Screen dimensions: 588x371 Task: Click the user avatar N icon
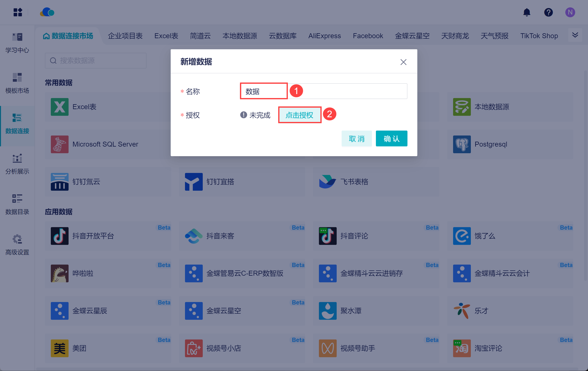570,12
